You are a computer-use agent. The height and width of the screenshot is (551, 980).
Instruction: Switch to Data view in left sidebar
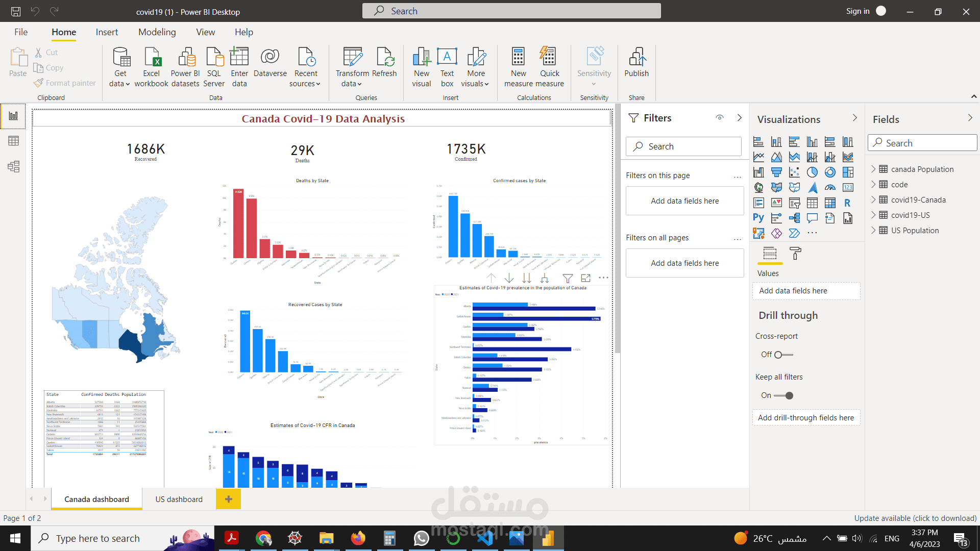point(13,141)
